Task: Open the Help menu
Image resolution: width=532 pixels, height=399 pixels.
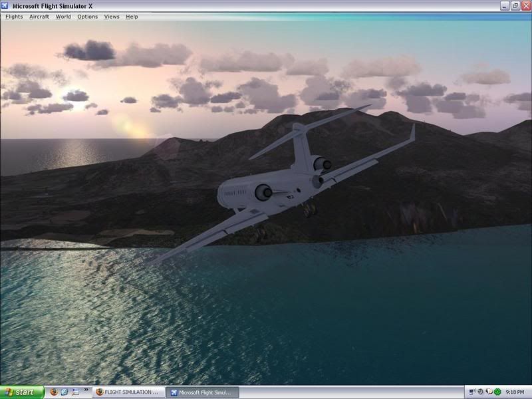Action: [132, 17]
